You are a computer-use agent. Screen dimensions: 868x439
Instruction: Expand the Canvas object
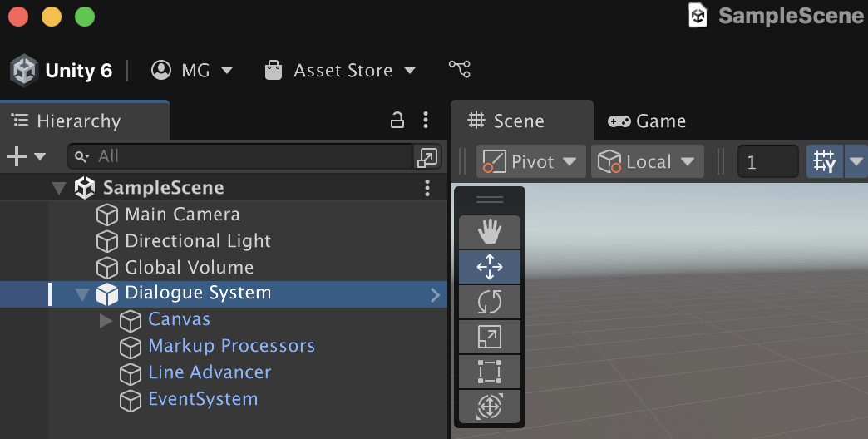click(106, 321)
